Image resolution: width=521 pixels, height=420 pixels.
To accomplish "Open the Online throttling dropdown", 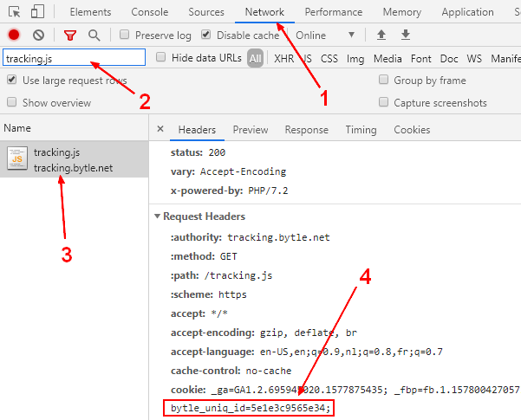I will pos(326,36).
